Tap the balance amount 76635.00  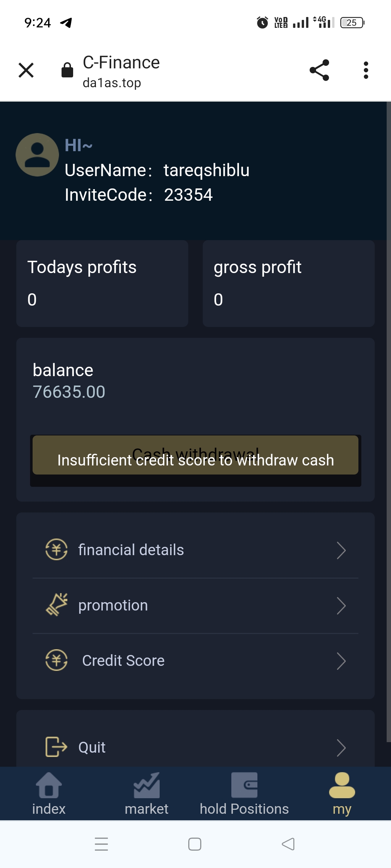(x=69, y=392)
